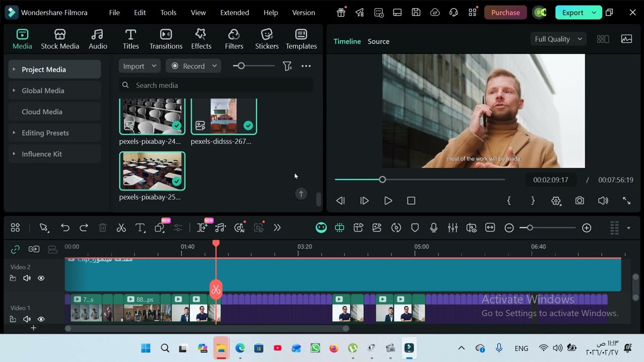644x362 pixels.
Task: Click the stop square button under preview
Action: 411,201
